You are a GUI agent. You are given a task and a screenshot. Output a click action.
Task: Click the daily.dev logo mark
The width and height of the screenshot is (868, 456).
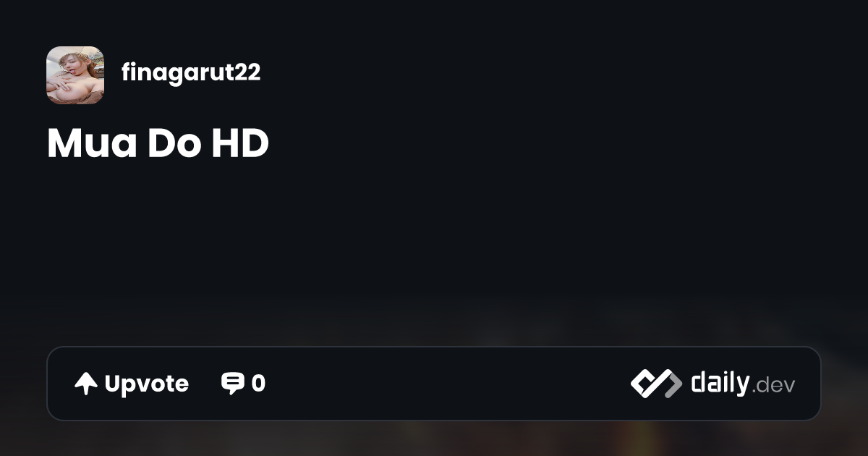pyautogui.click(x=656, y=384)
